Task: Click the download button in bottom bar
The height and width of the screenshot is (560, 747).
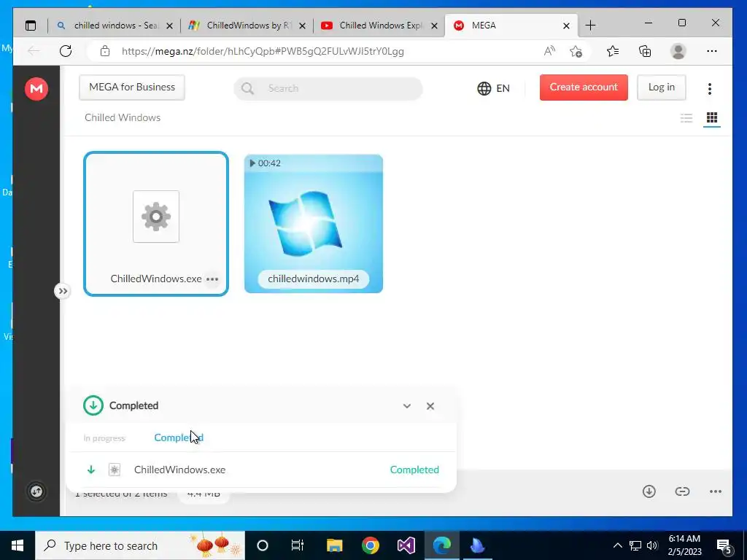Action: 649,491
